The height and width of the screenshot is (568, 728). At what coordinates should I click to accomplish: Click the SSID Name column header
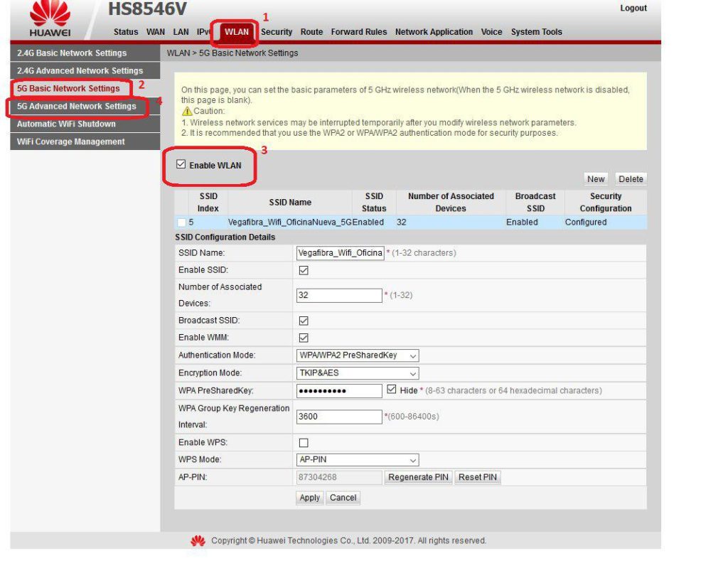290,203
